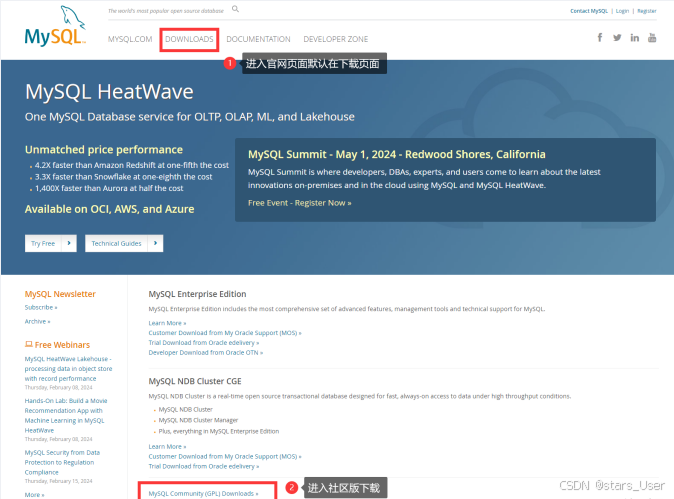Open MySQL YouTube channel icon

coord(652,37)
